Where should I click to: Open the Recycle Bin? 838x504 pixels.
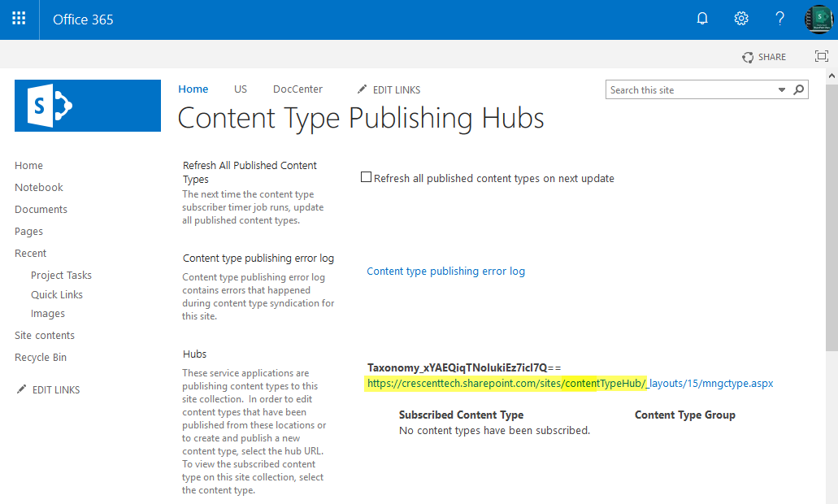point(40,357)
